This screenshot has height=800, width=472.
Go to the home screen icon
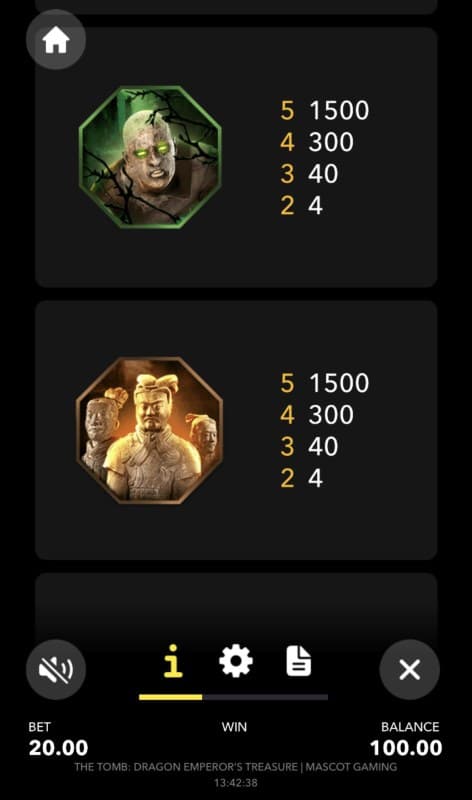tap(56, 39)
